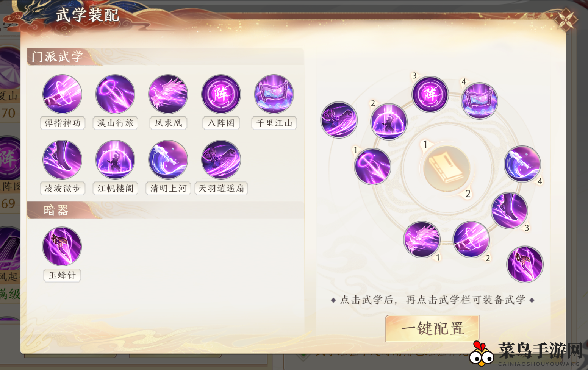Click the 一键配置 button
This screenshot has width=588, height=370.
click(x=432, y=328)
